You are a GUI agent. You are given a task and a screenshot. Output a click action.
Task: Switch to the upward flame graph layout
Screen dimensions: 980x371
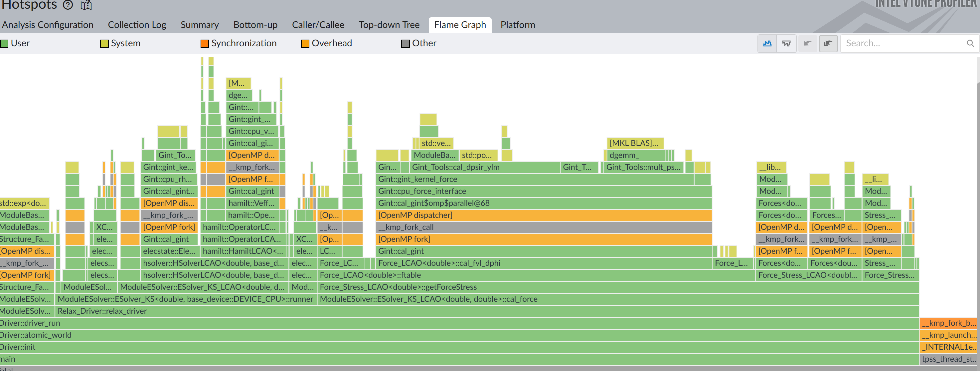click(x=767, y=43)
